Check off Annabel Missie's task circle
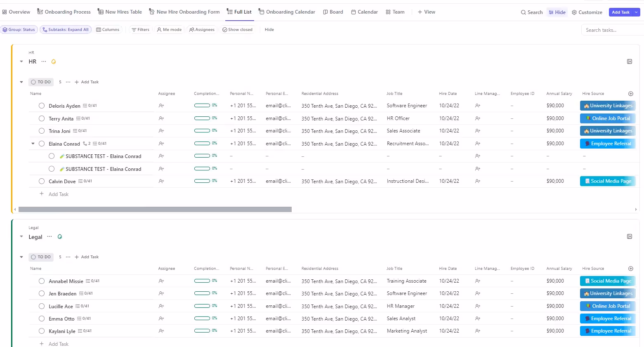The width and height of the screenshot is (644, 347). 41,281
